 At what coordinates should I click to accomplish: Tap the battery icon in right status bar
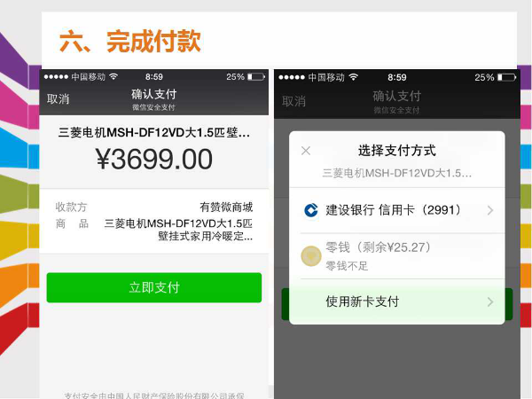coord(506,78)
